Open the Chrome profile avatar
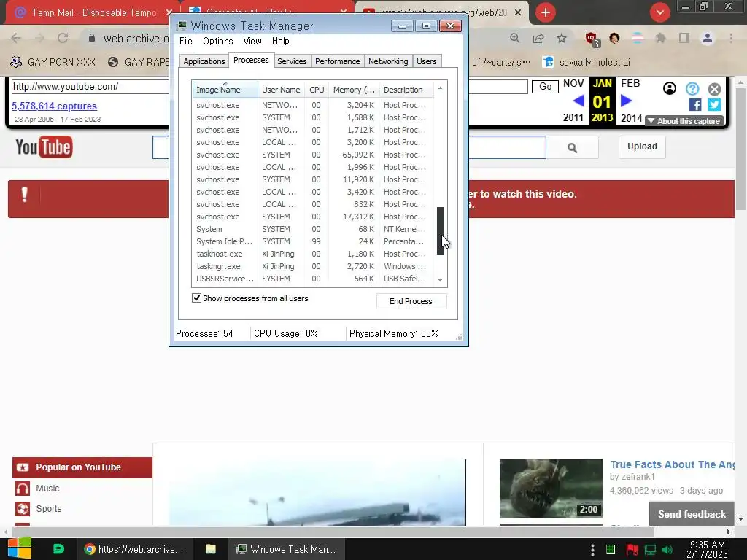Viewport: 747px width, 560px height. pyautogui.click(x=708, y=38)
